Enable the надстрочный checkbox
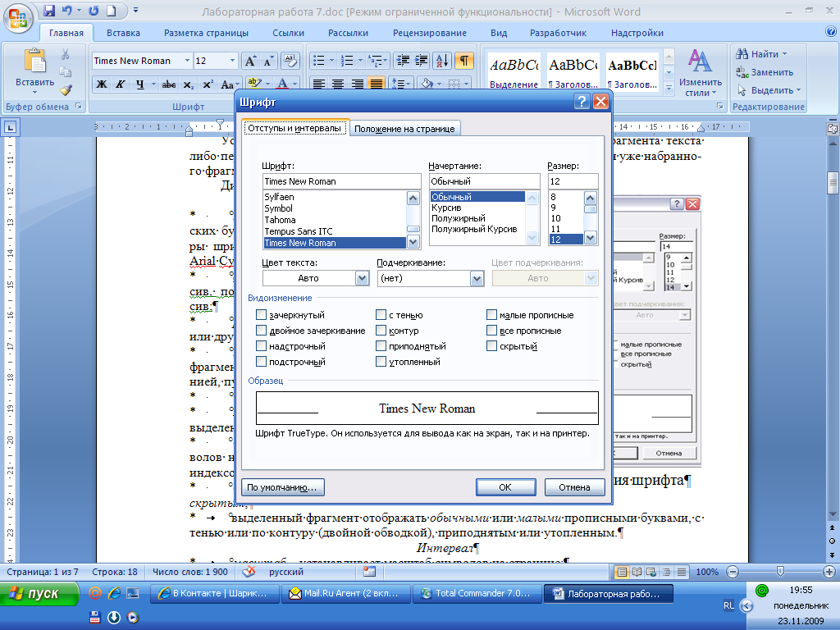The width and height of the screenshot is (840, 630). (261, 345)
